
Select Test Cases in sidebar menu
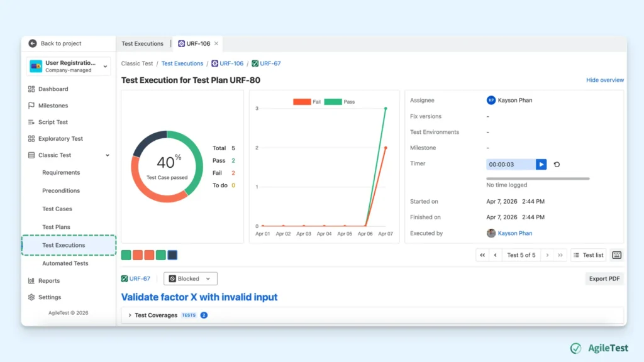click(57, 209)
